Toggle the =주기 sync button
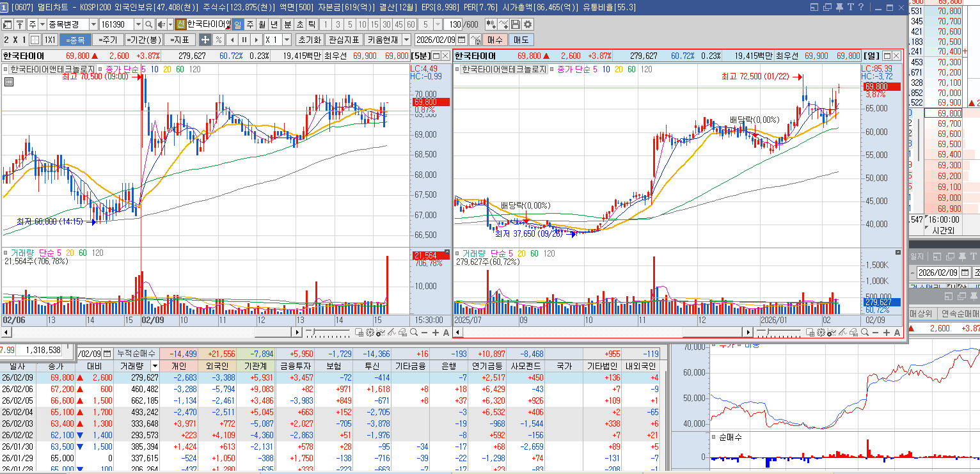980x474 pixels. [107, 40]
